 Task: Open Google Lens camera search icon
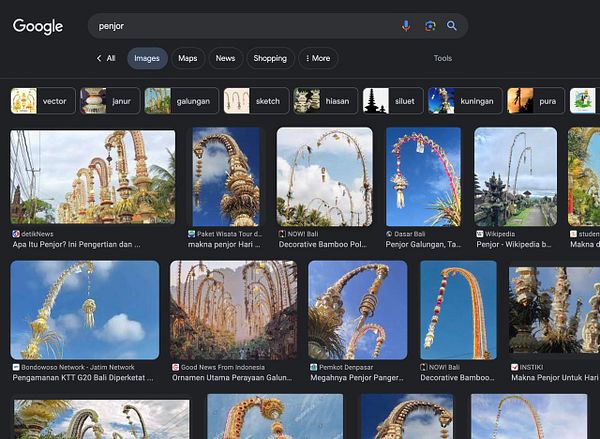click(430, 26)
